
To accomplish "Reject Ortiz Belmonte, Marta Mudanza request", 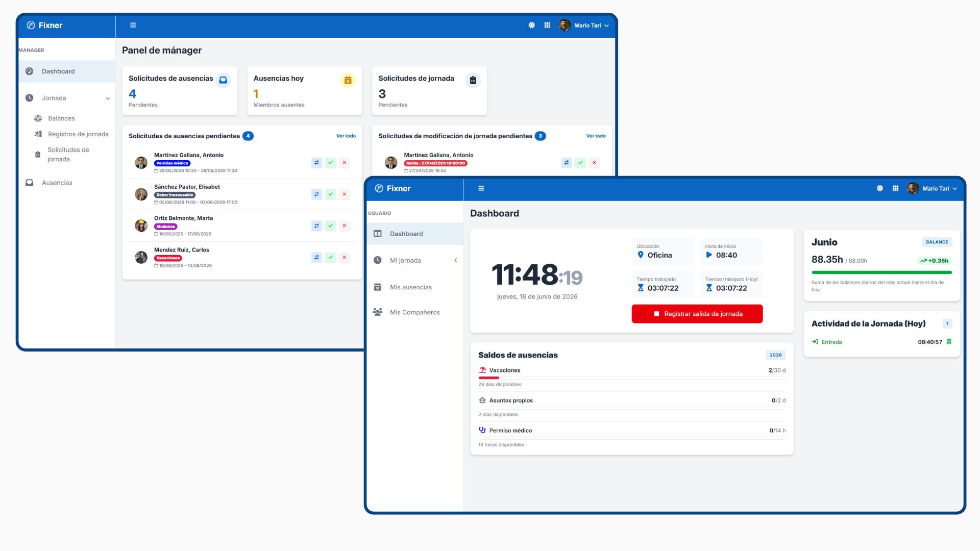I will 344,226.
